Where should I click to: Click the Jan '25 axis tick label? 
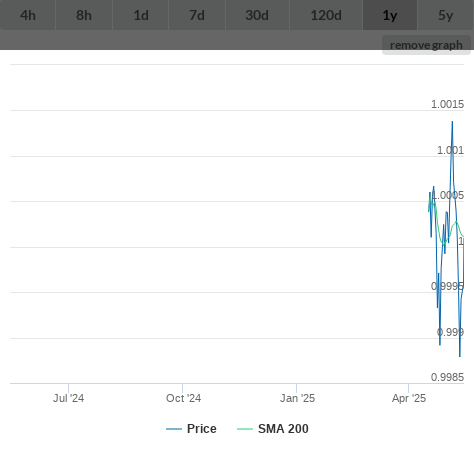click(297, 398)
